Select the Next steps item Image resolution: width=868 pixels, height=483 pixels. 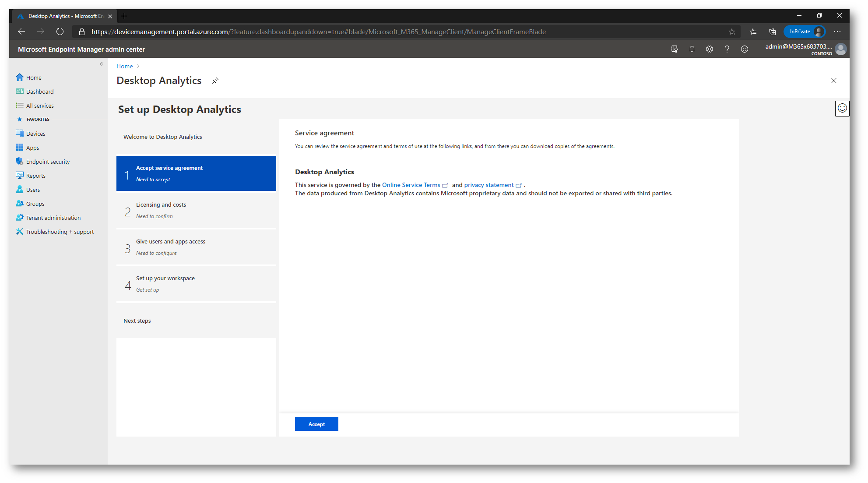click(196, 321)
